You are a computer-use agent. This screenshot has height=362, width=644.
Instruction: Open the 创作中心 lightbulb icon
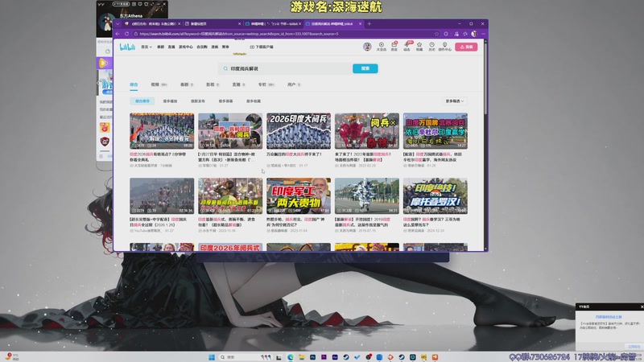click(444, 47)
